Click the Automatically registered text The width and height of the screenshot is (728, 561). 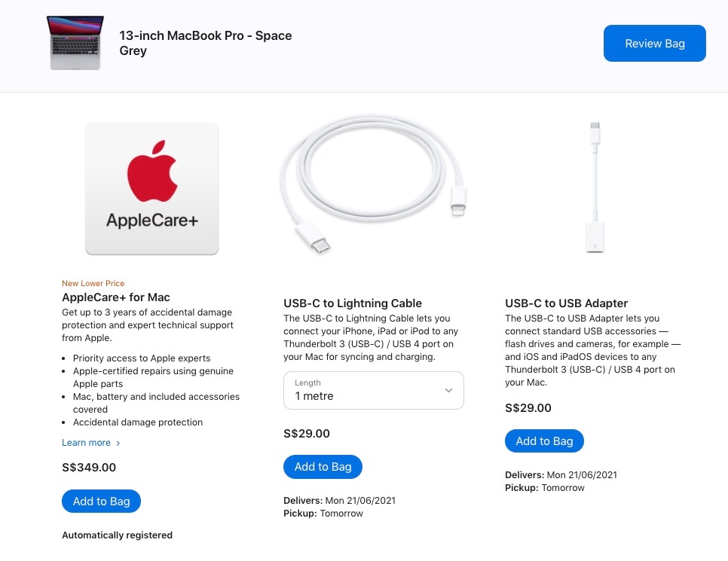(117, 535)
